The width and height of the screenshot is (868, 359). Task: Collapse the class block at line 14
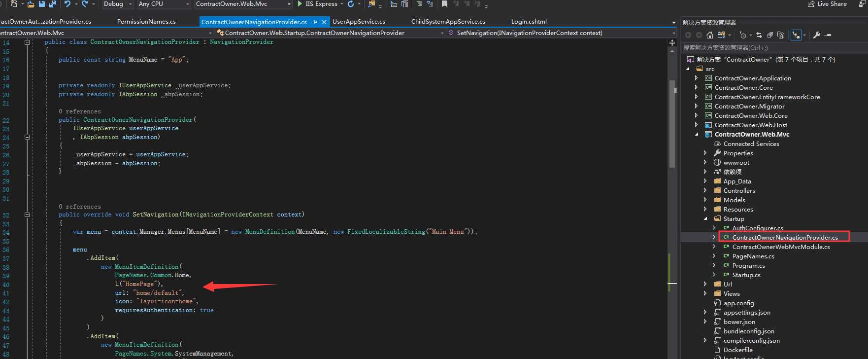point(27,42)
